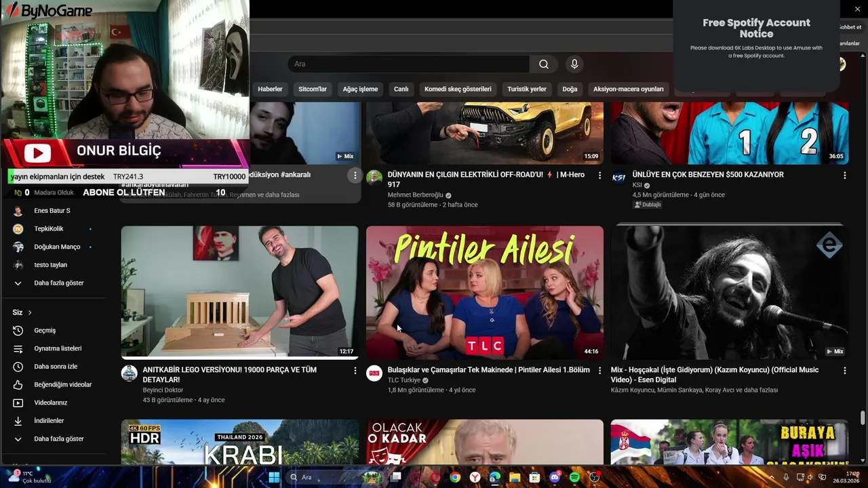Focus the YouTube Ara search field
Viewport: 868px width, 488px height.
tap(409, 64)
